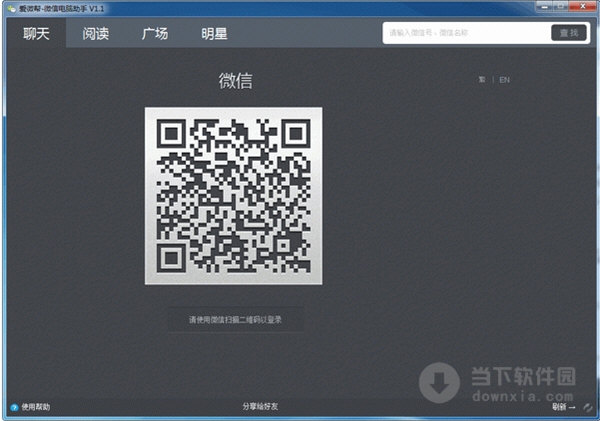Click the blue help question mark icon

(x=14, y=407)
